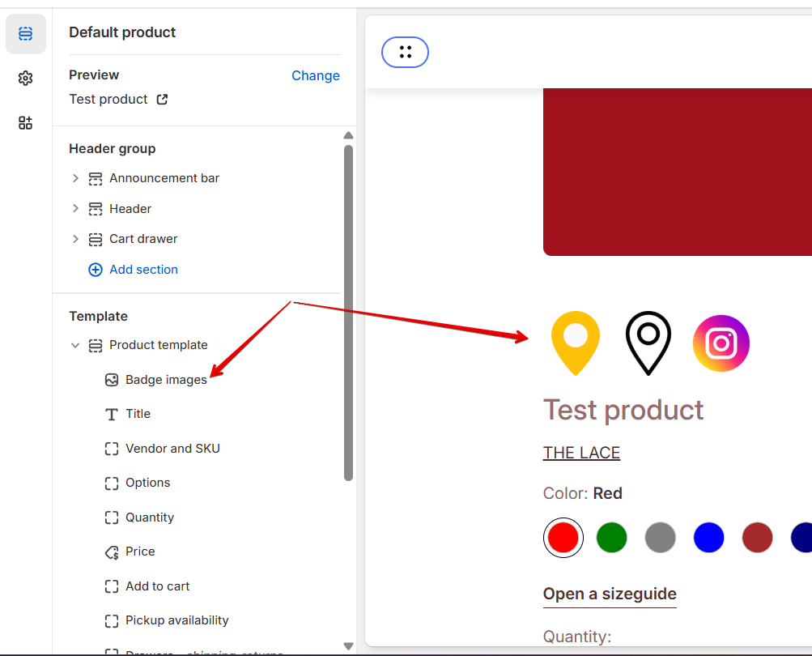
Task: Click the sidebar scroll-up arrow
Action: pyautogui.click(x=348, y=136)
